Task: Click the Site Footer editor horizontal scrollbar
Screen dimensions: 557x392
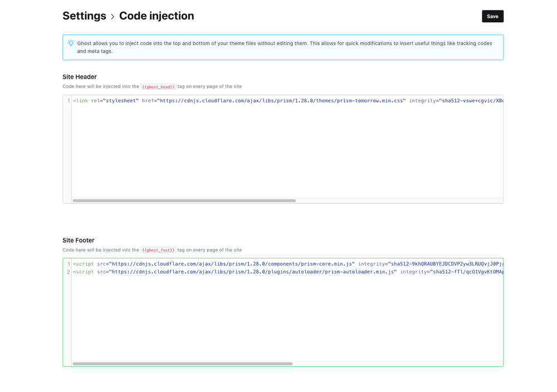Action: 184,363
